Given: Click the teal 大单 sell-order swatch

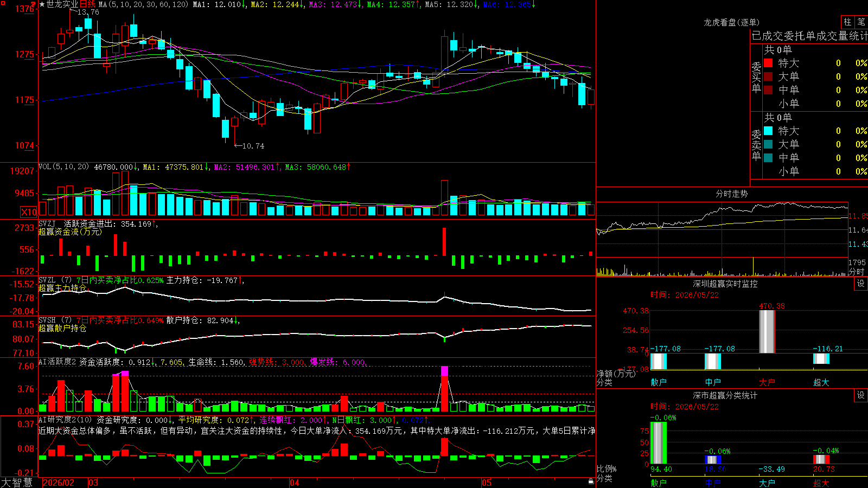Looking at the screenshot, I should pos(768,144).
